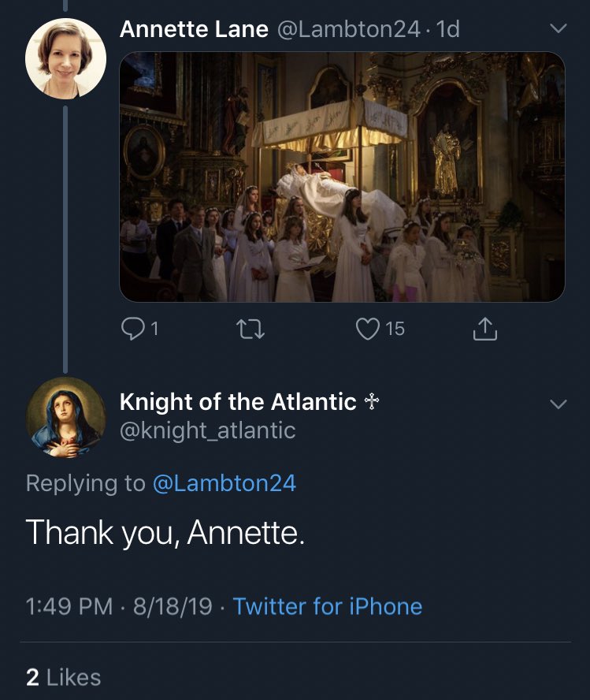
Task: Open the Twitter for iPhone source link
Action: point(328,606)
